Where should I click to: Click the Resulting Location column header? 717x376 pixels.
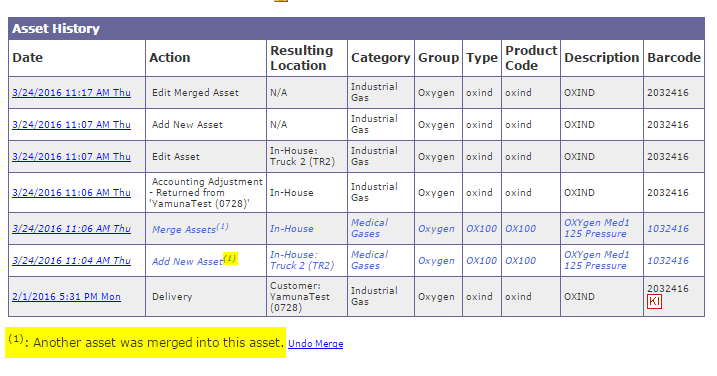point(301,58)
